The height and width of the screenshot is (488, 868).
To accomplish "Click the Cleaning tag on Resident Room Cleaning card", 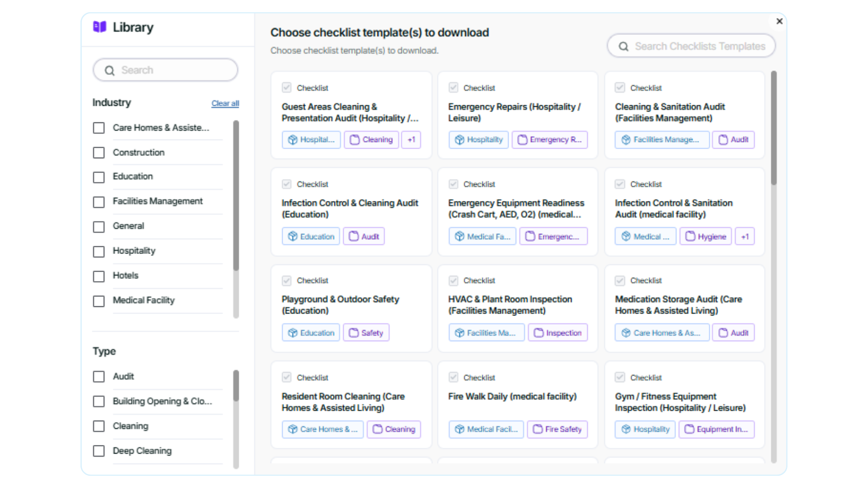I will (394, 429).
